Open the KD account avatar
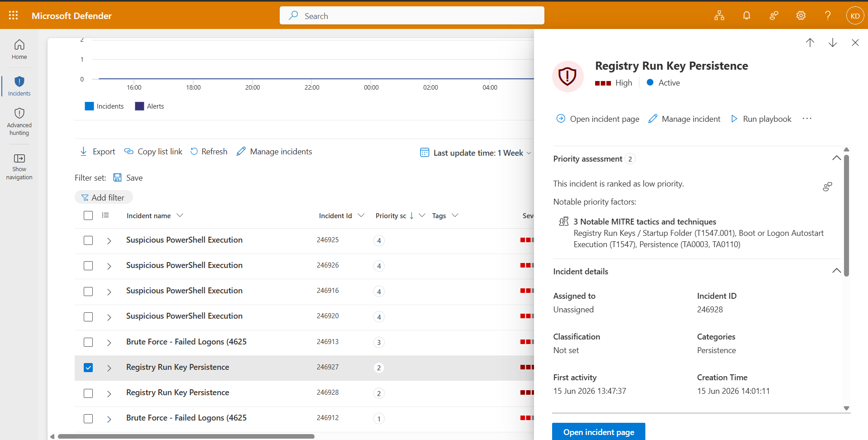 [x=855, y=16]
